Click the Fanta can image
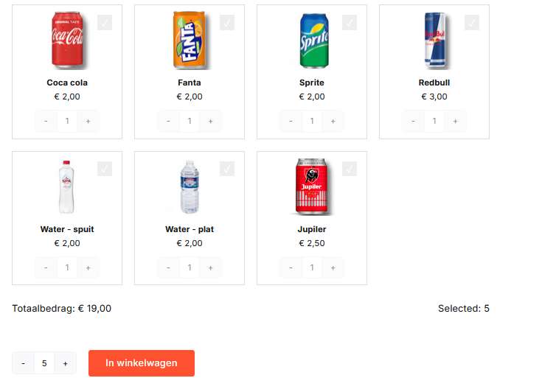This screenshot has width=542, height=392. click(189, 40)
